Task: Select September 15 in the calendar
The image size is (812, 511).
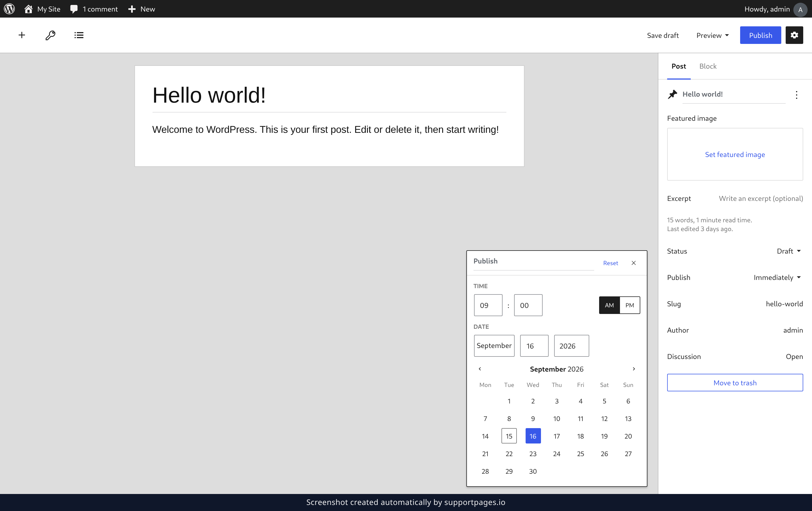Action: tap(509, 436)
